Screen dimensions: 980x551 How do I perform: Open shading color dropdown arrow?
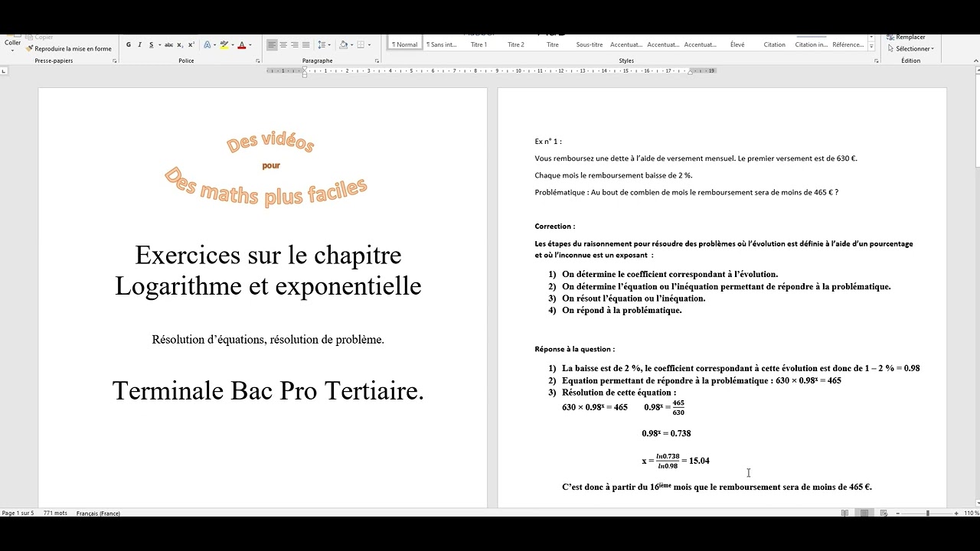[x=351, y=45]
